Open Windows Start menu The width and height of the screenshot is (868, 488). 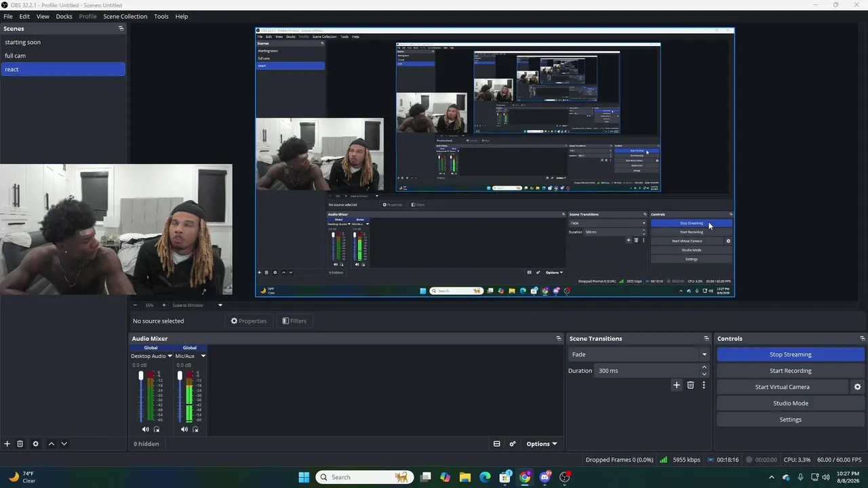tap(304, 477)
